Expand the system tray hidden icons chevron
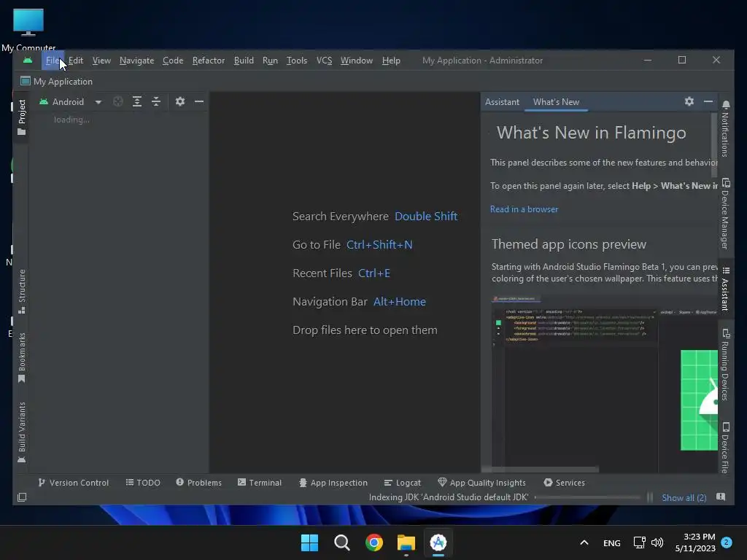The height and width of the screenshot is (560, 747). [x=584, y=542]
